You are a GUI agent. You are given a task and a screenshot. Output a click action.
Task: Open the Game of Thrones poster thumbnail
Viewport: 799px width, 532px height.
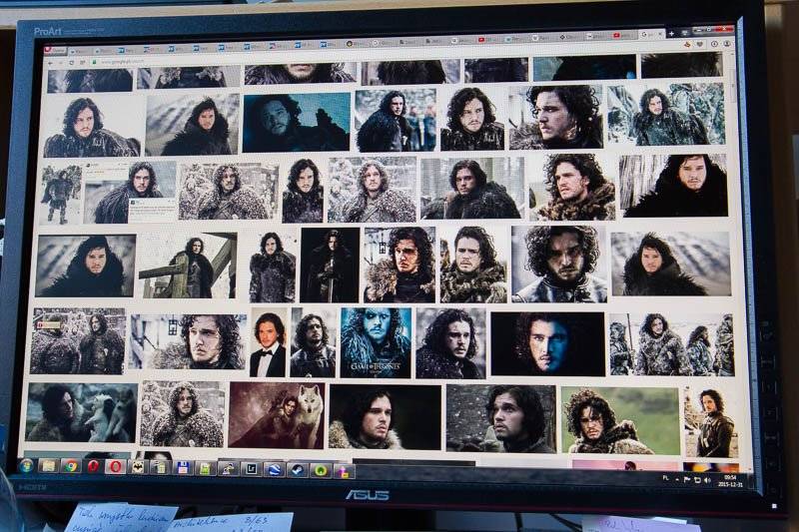376,342
